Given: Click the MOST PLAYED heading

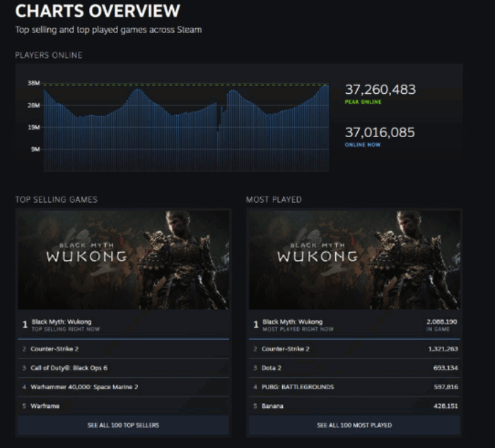Looking at the screenshot, I should click(274, 200).
